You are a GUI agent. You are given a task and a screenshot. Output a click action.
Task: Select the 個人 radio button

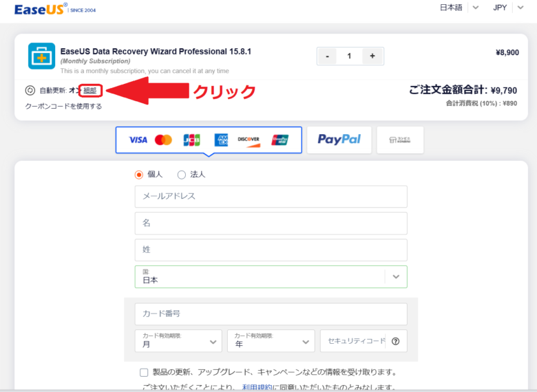coord(138,175)
